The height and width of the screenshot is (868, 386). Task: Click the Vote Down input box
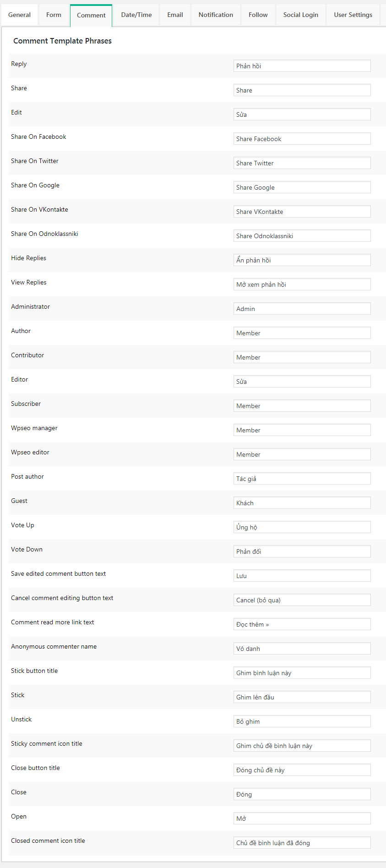302,551
